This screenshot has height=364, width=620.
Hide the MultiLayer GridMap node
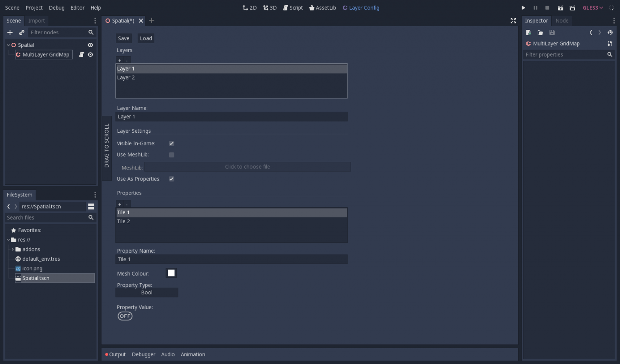coord(90,54)
